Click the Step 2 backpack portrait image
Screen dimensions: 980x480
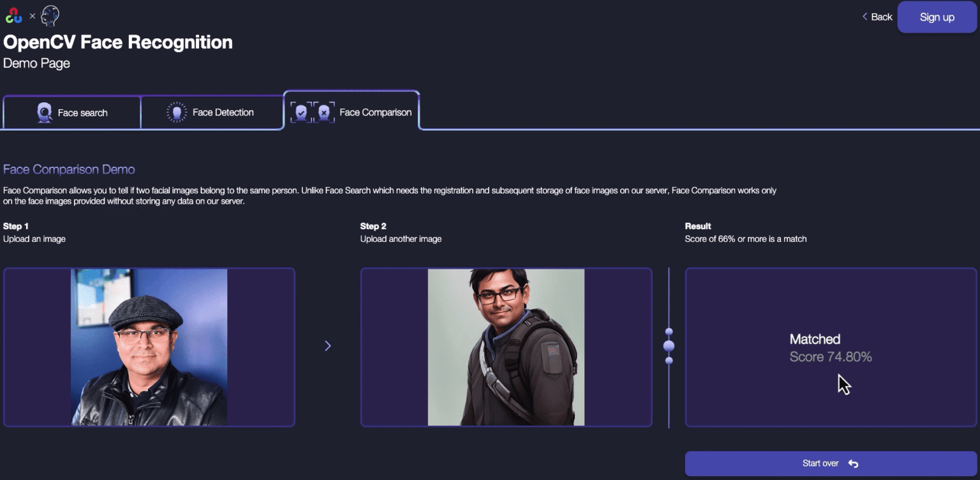[506, 347]
